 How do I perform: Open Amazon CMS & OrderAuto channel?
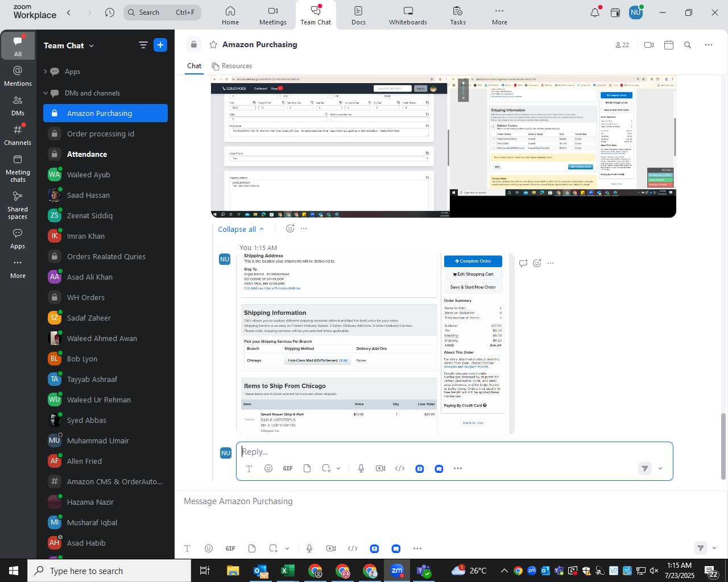106,481
